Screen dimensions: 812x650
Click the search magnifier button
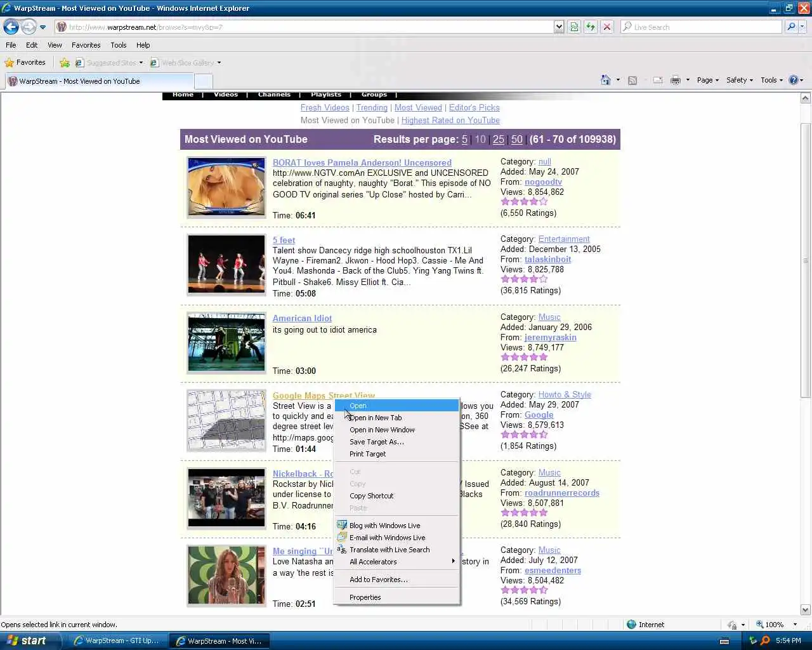tap(791, 27)
